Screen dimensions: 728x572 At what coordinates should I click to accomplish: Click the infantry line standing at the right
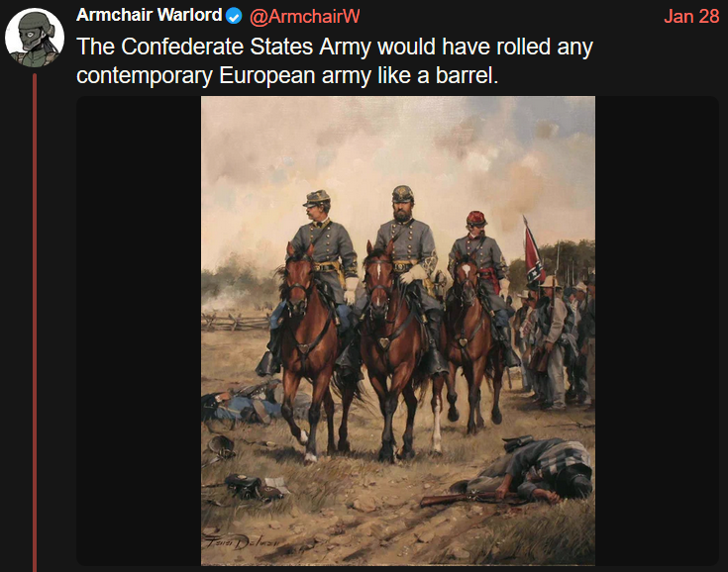pos(560,336)
